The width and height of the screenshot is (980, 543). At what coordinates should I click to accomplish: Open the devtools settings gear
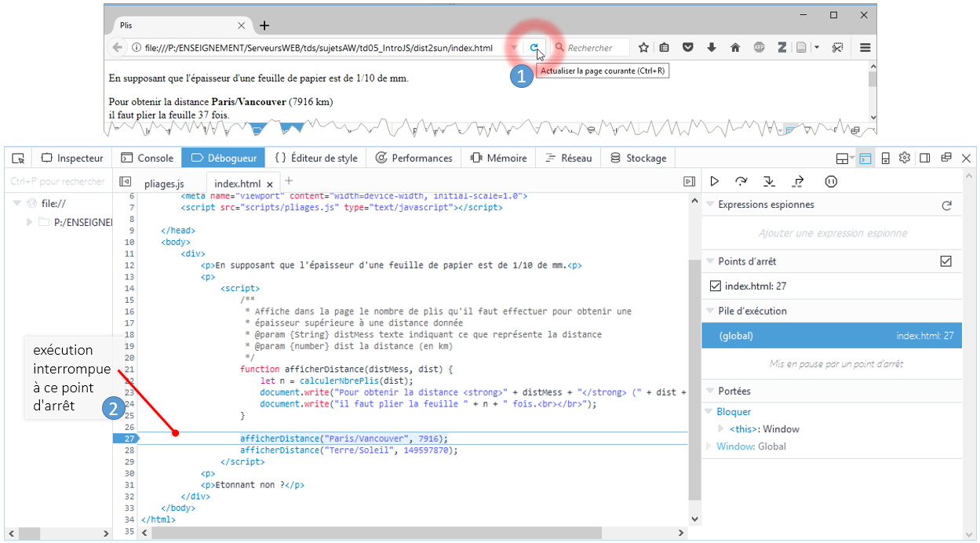click(x=905, y=158)
